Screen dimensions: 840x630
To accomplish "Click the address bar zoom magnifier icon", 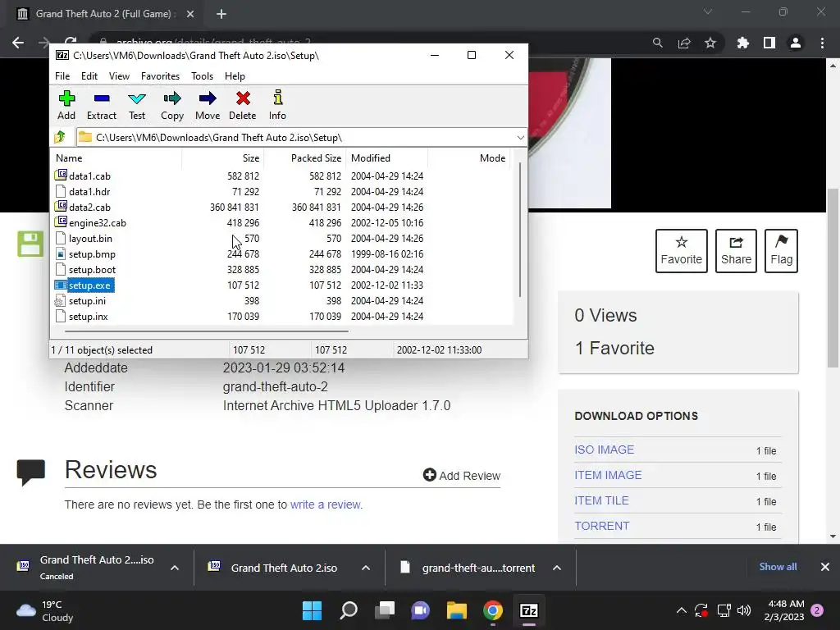I will click(657, 43).
